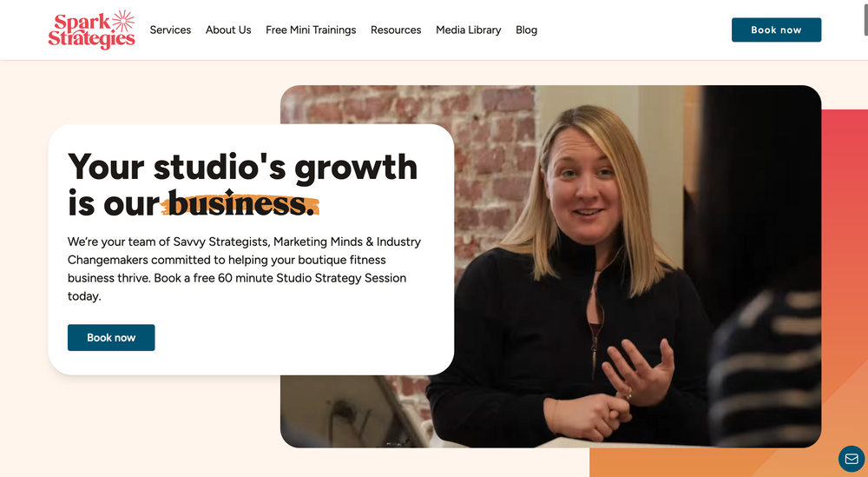Click the Spark Strategies logo

click(91, 30)
